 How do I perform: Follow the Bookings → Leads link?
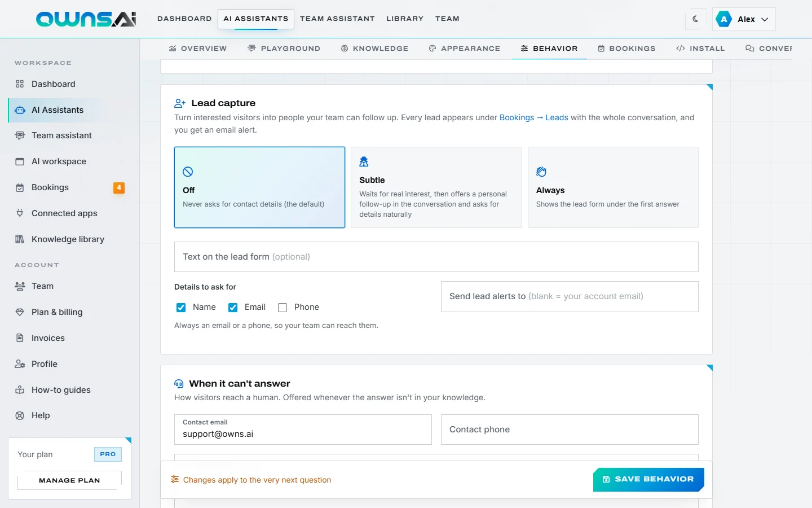[533, 117]
